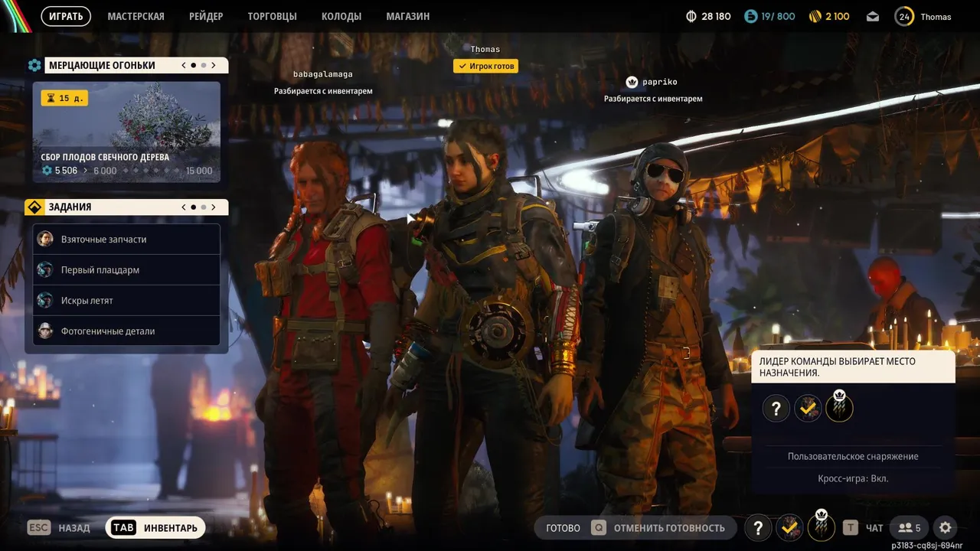Open the СБОР ПЛОДОВ СВЕЧНОГО ДЕРЕВА event card
The height and width of the screenshot is (551, 980).
pos(126,132)
